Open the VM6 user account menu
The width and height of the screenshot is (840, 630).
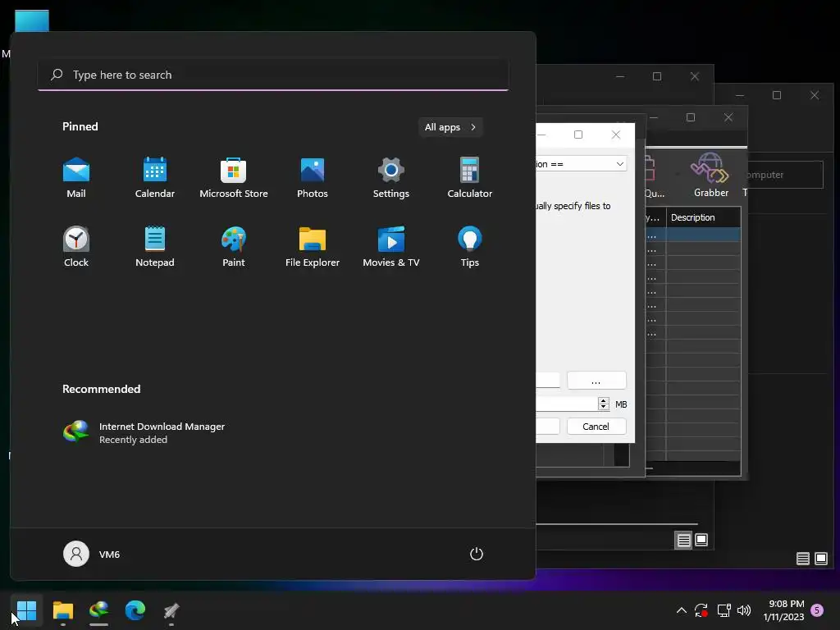click(92, 554)
